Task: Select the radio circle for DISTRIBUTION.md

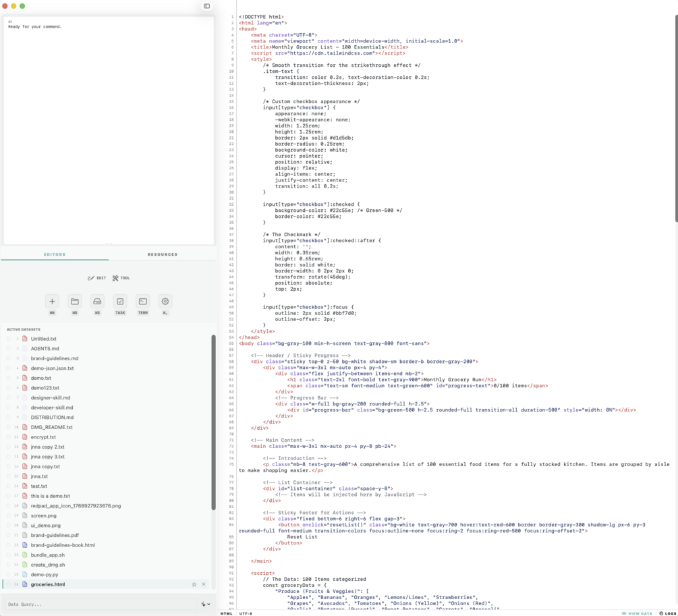Action: coord(8,418)
